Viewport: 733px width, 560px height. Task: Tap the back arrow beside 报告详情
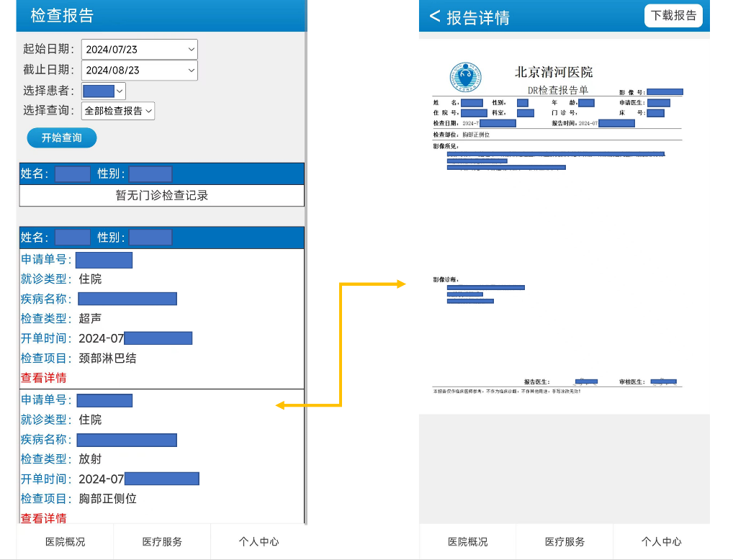pos(434,17)
